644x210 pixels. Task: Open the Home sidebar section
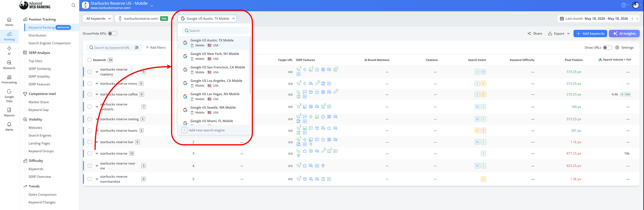click(9, 22)
